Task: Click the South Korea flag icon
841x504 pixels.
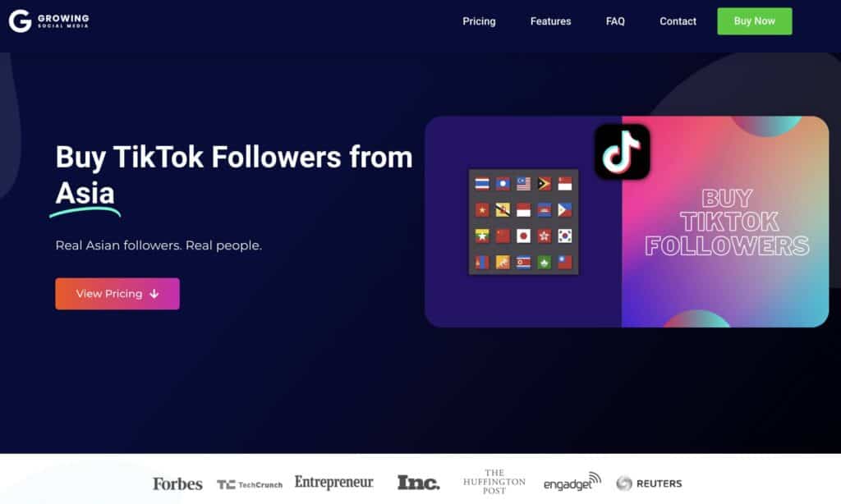Action: pyautogui.click(x=565, y=236)
